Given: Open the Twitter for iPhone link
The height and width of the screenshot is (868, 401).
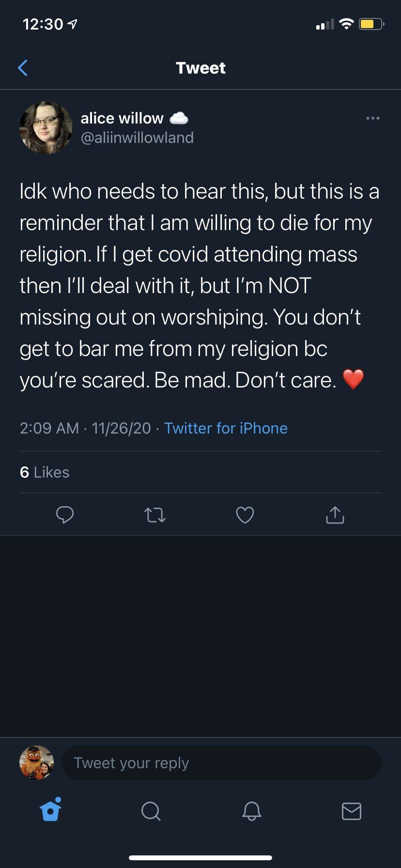Looking at the screenshot, I should point(226,428).
